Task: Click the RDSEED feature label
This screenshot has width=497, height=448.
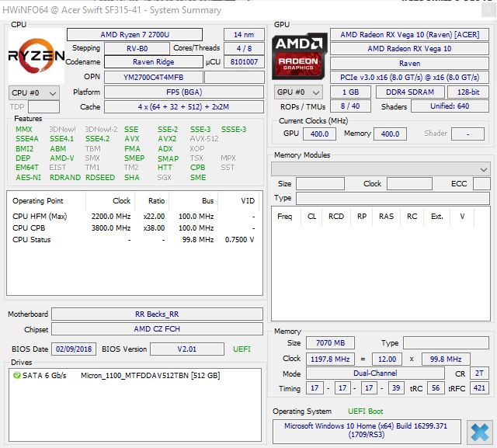Action: coord(100,178)
